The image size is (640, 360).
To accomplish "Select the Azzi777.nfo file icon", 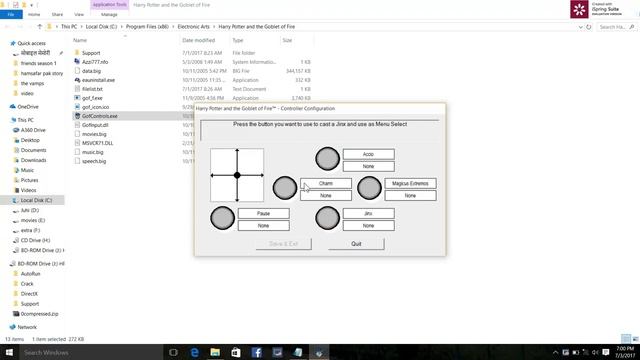I will coord(77,62).
